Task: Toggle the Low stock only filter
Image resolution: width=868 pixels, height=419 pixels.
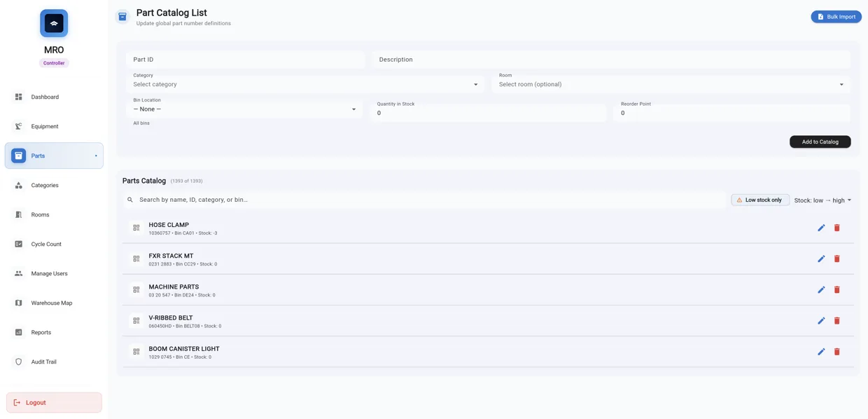Action: (760, 200)
